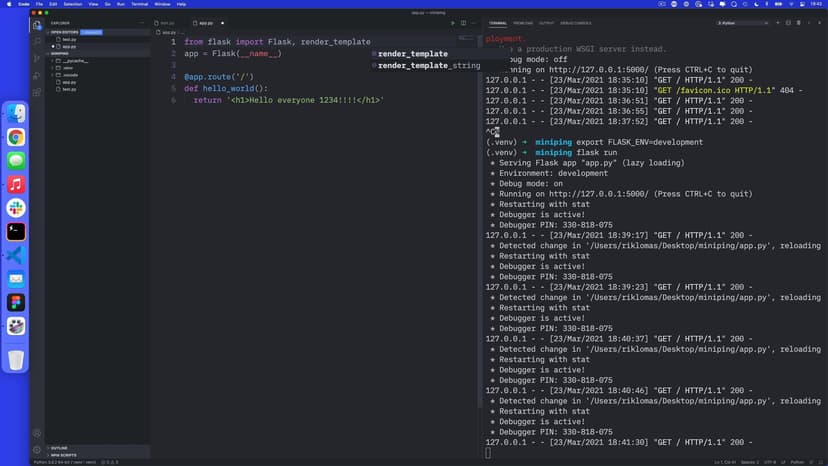Kill the terminal with the trash icon
Viewport: 828px width, 466px height.
tap(799, 22)
